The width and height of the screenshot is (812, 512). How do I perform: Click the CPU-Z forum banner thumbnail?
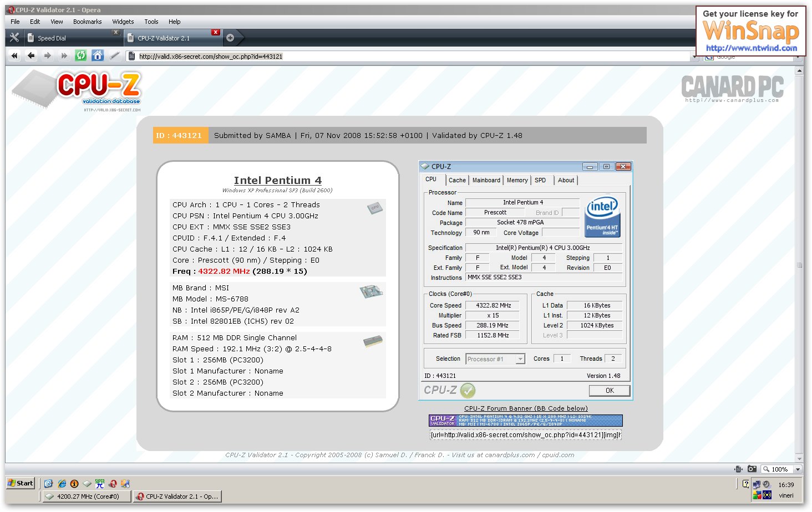click(x=526, y=421)
